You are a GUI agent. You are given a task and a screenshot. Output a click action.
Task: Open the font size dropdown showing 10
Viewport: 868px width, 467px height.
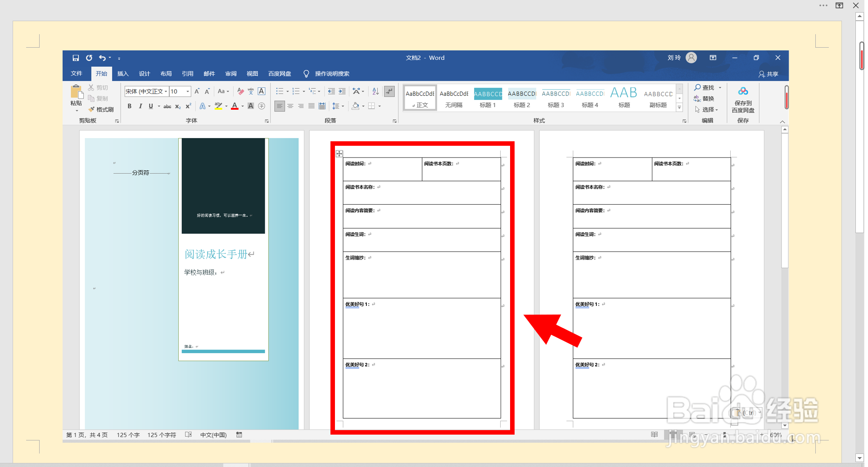(x=188, y=91)
